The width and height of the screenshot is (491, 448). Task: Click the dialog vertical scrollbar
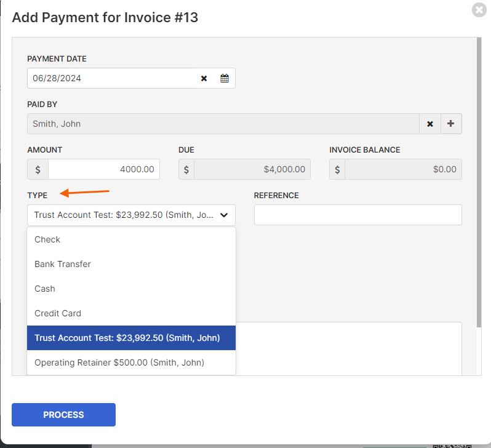point(479,182)
